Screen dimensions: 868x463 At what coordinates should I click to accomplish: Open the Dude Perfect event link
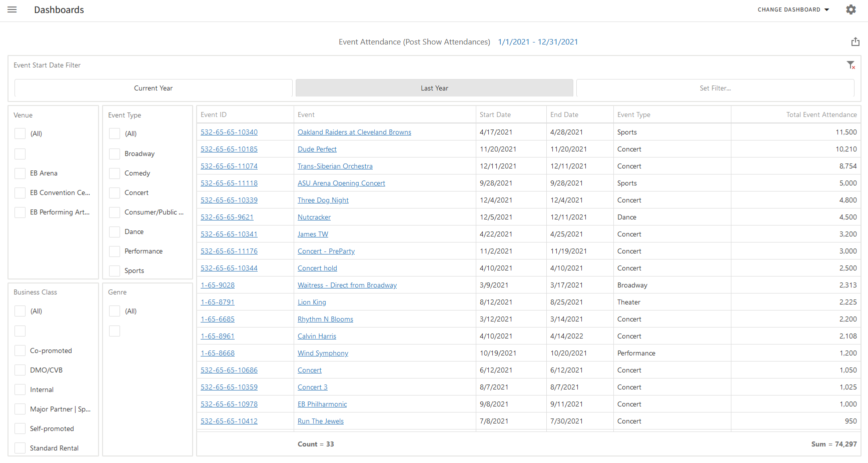click(x=317, y=149)
